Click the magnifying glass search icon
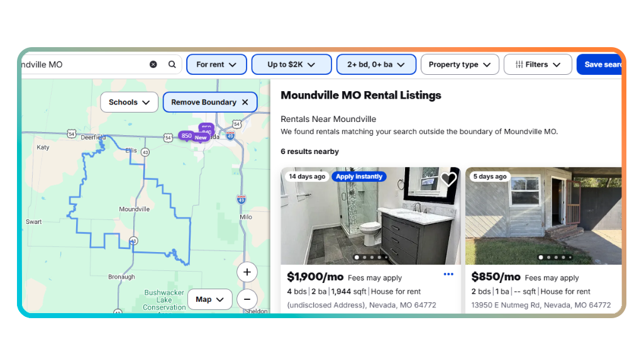This screenshot has width=644, height=337. (x=172, y=64)
